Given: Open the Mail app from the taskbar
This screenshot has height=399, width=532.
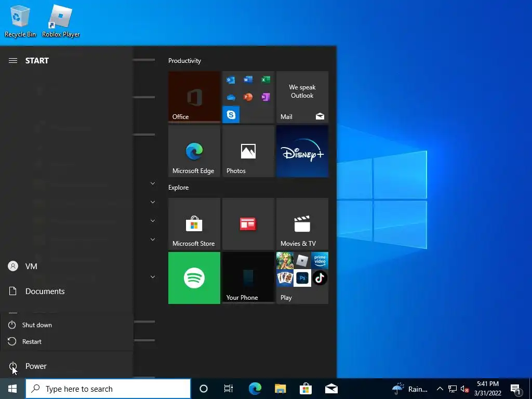Looking at the screenshot, I should [331, 389].
